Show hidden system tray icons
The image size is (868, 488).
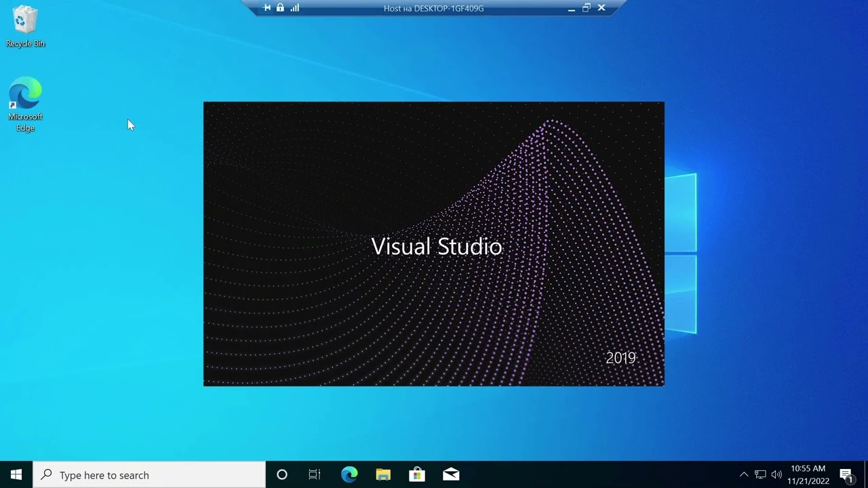[x=744, y=474]
